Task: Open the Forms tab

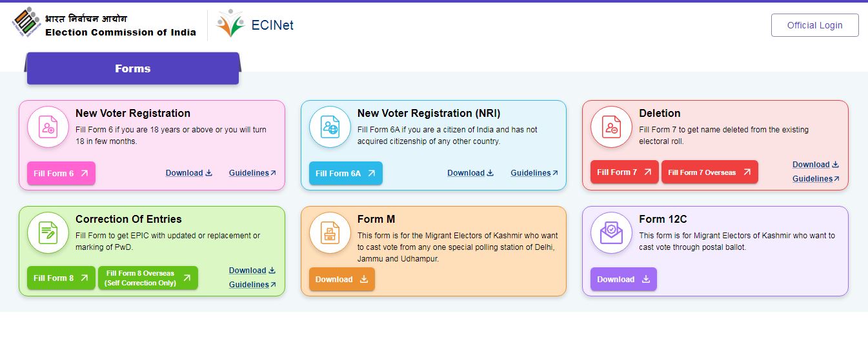Action: pyautogui.click(x=132, y=68)
